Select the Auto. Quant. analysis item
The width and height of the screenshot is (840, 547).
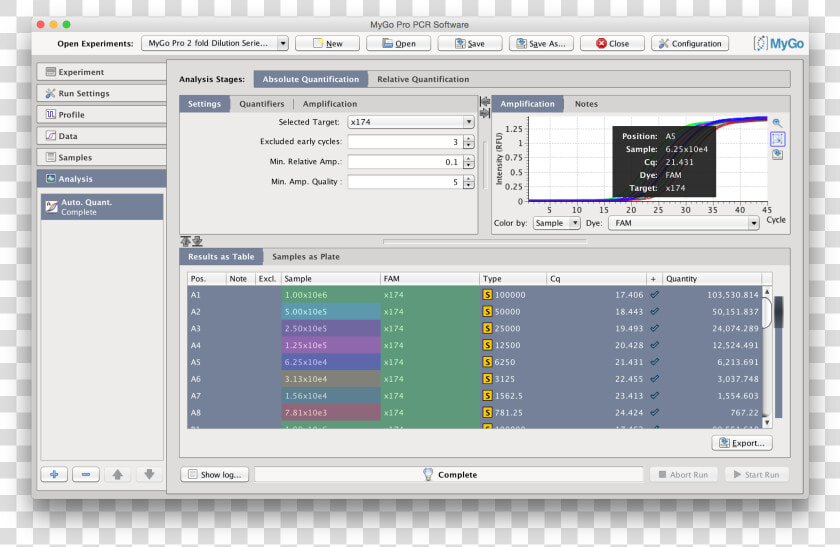click(102, 207)
